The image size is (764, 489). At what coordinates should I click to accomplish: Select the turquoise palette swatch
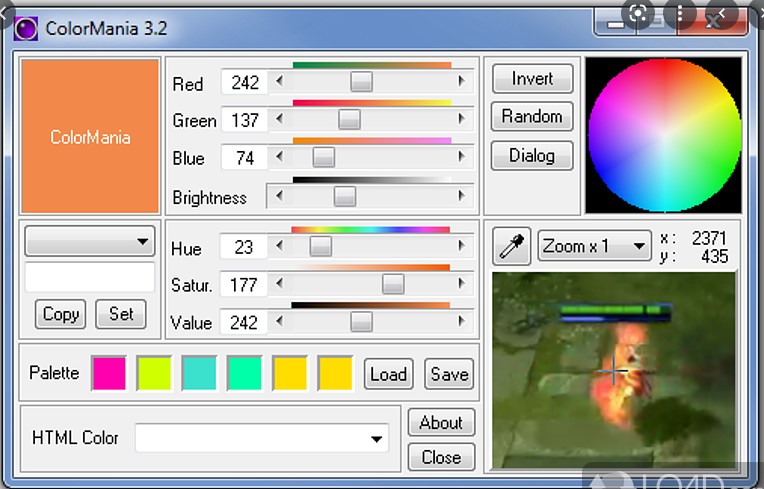click(x=199, y=373)
